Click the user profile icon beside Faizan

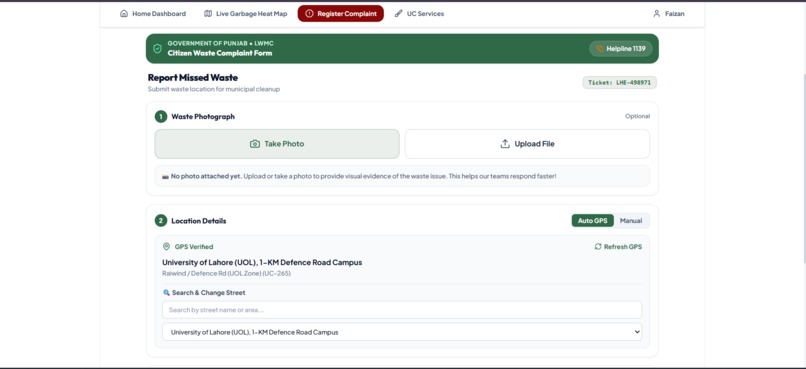pyautogui.click(x=656, y=14)
